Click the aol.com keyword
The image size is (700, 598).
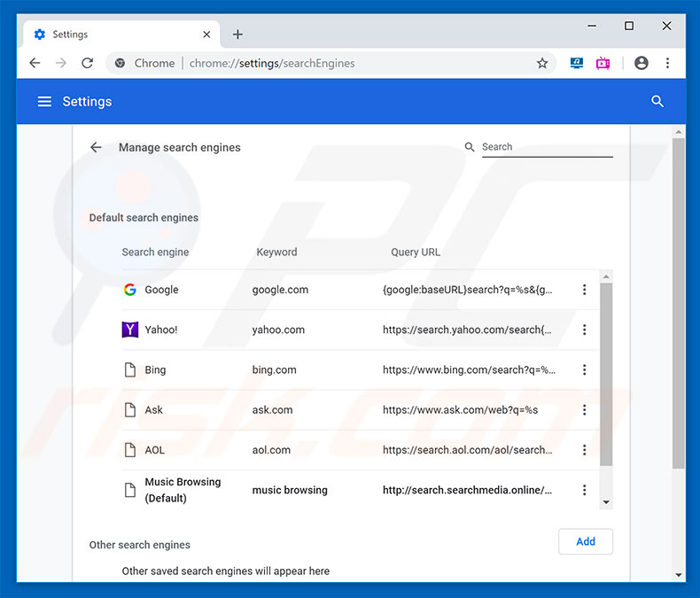point(271,450)
